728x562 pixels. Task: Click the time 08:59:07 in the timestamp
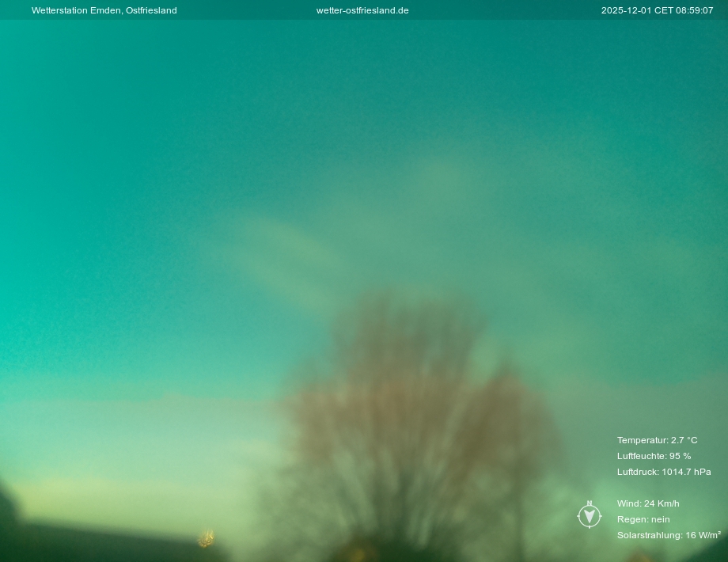click(x=695, y=10)
